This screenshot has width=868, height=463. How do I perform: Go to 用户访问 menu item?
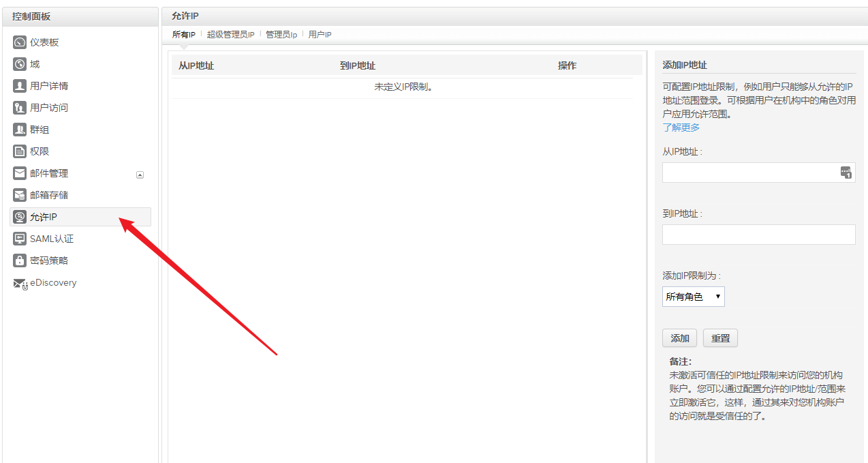pyautogui.click(x=49, y=108)
